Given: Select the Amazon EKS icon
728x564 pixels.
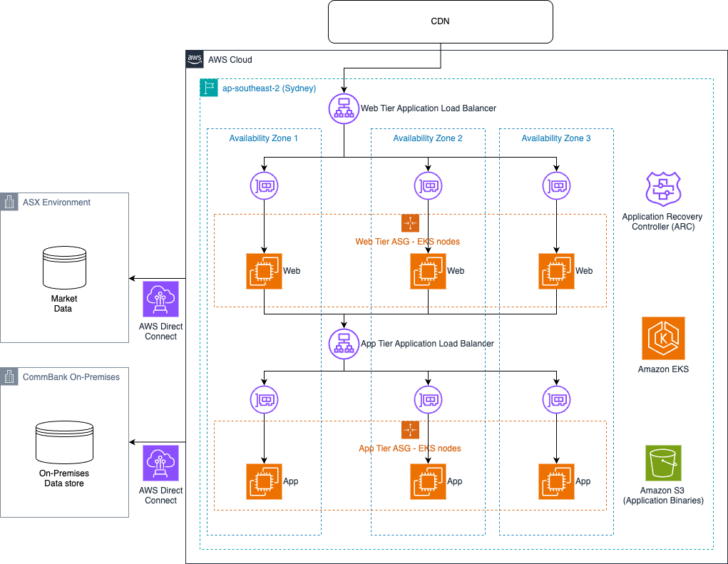Looking at the screenshot, I should [x=663, y=339].
